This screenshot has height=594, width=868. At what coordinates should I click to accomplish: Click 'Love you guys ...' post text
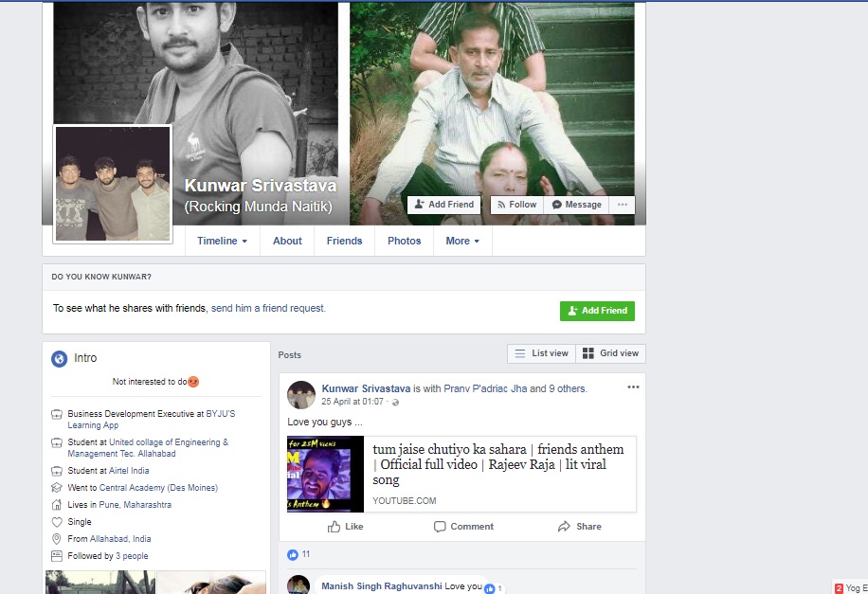325,422
